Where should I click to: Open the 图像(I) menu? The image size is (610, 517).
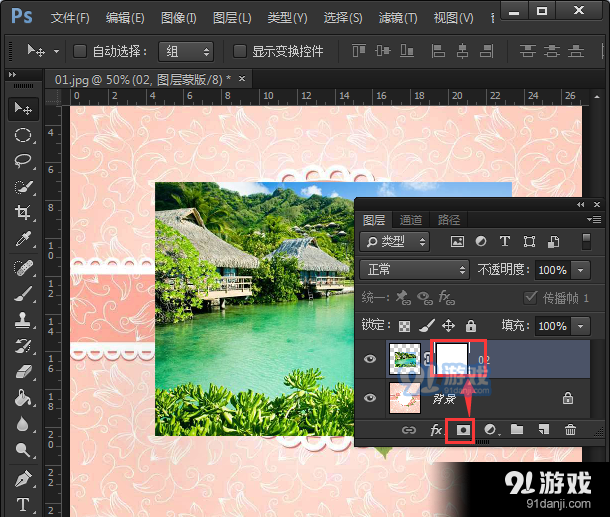point(179,18)
